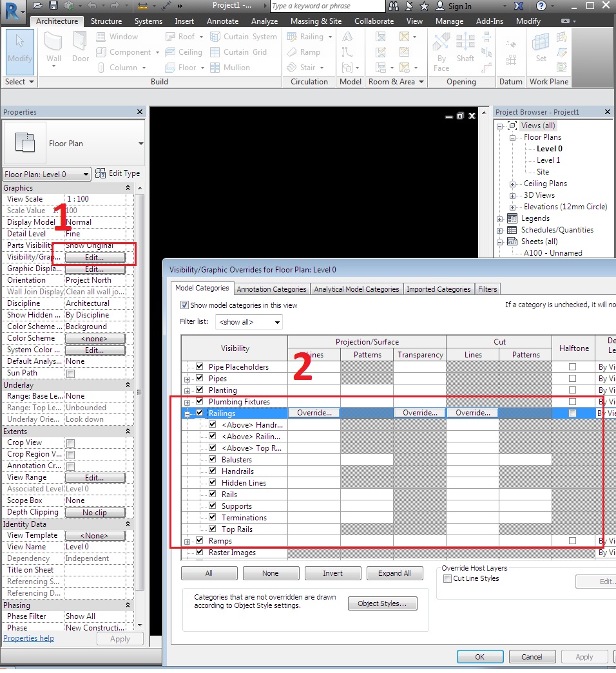The image size is (616, 673).
Task: Collapse the Railings category tree
Action: pyautogui.click(x=188, y=413)
